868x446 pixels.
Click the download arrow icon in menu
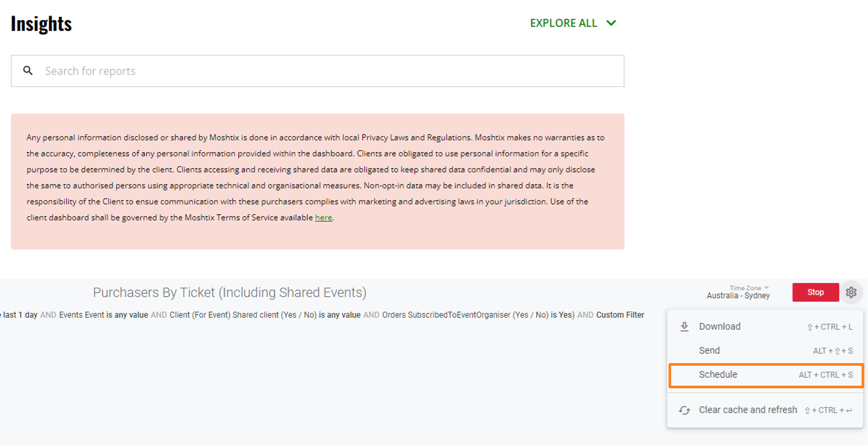coord(685,327)
